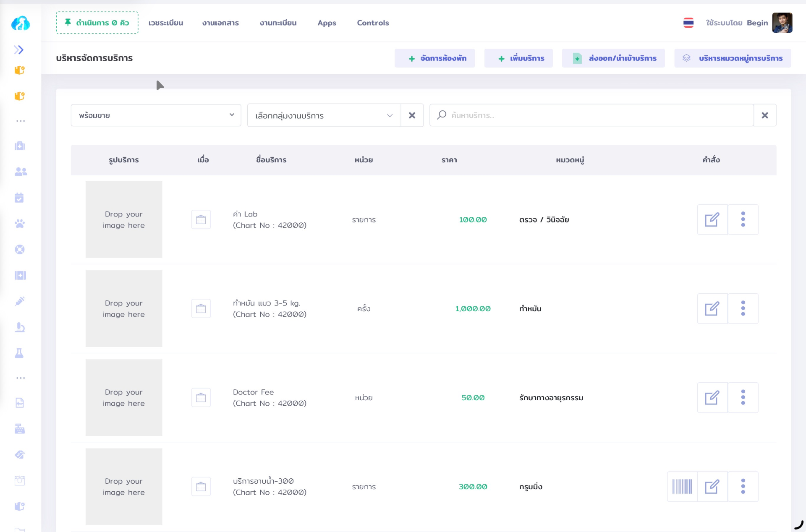Open the พร้อมขาย status dropdown
Image resolution: width=806 pixels, height=532 pixels.
(x=156, y=115)
